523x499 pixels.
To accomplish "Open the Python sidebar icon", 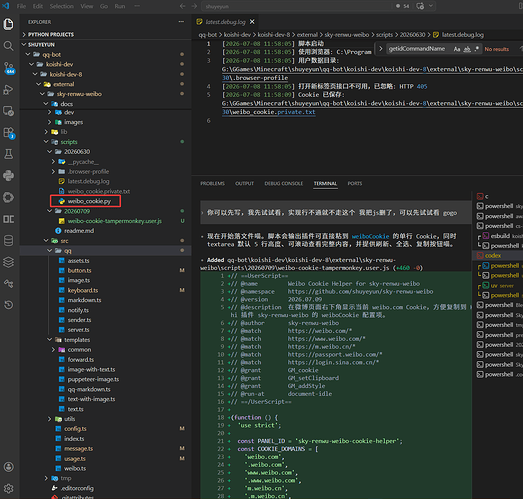I will pyautogui.click(x=8, y=175).
